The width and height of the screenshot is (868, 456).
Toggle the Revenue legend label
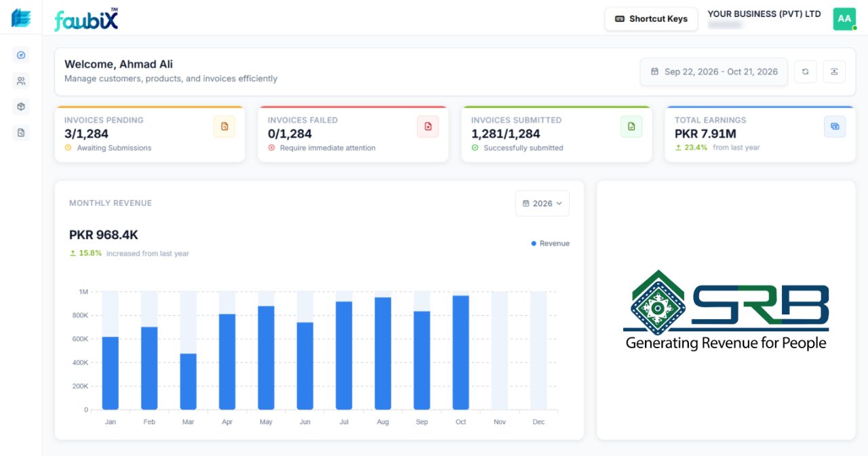pos(555,243)
